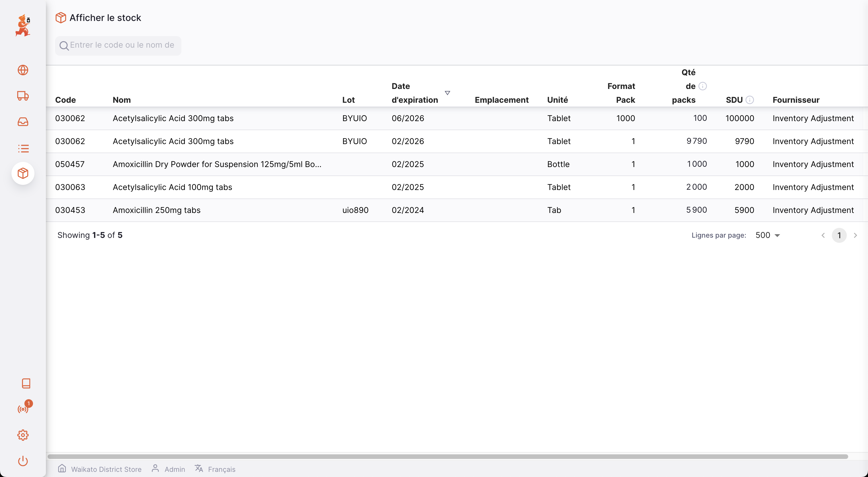Open Amoxicillin Dry Powder for Suspension row
The width and height of the screenshot is (868, 477).
click(457, 164)
